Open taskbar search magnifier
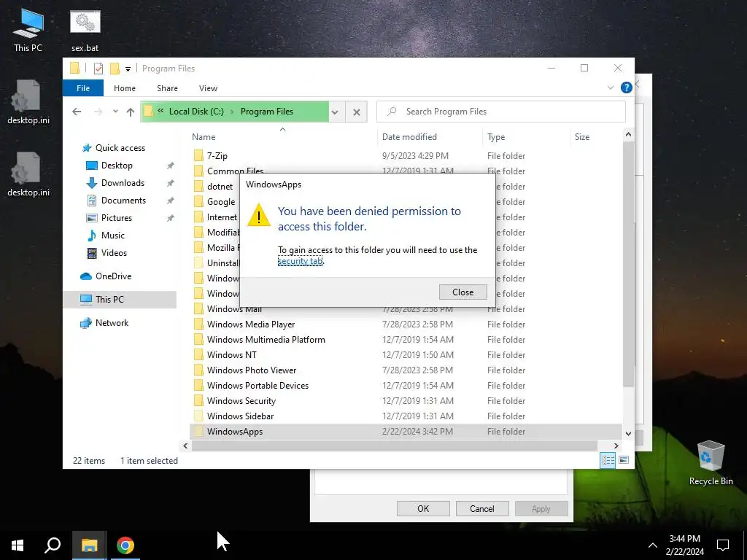Screen dimensions: 747x560 pos(53,545)
